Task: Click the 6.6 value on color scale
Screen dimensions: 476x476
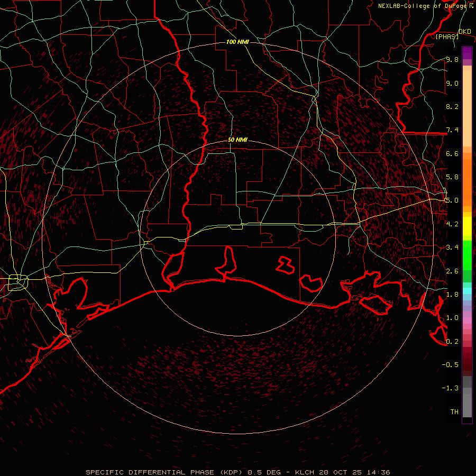Action: [x=452, y=153]
